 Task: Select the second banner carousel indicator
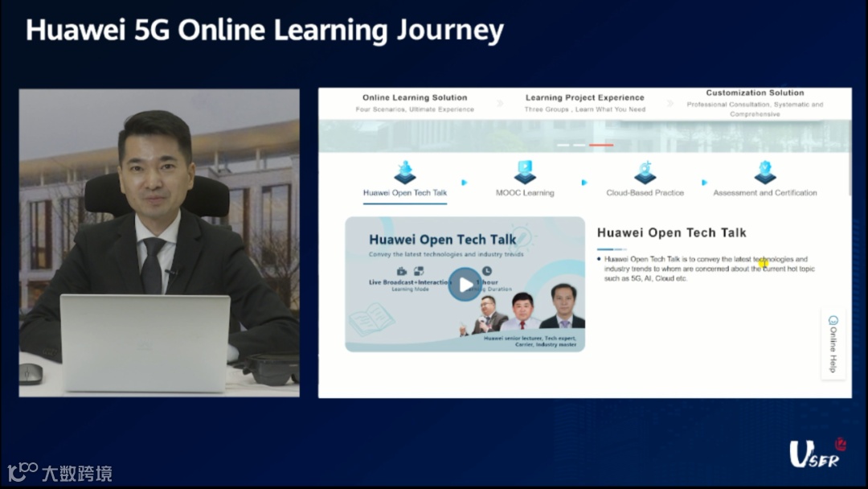pyautogui.click(x=579, y=145)
